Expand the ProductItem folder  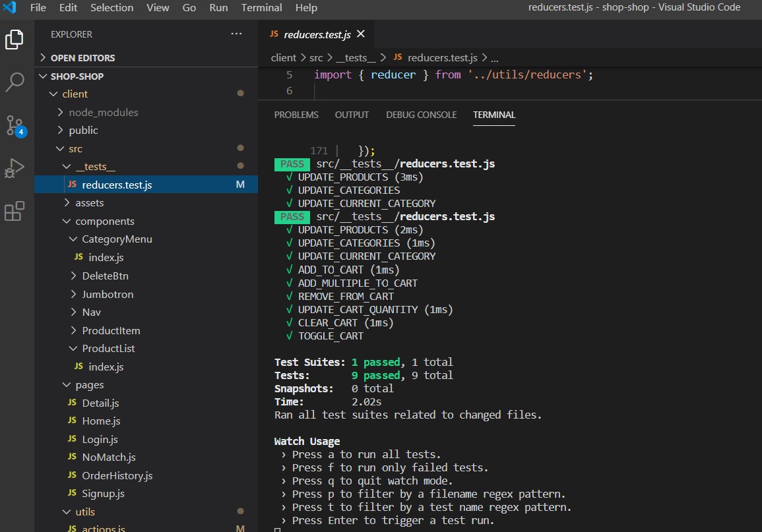(x=73, y=330)
